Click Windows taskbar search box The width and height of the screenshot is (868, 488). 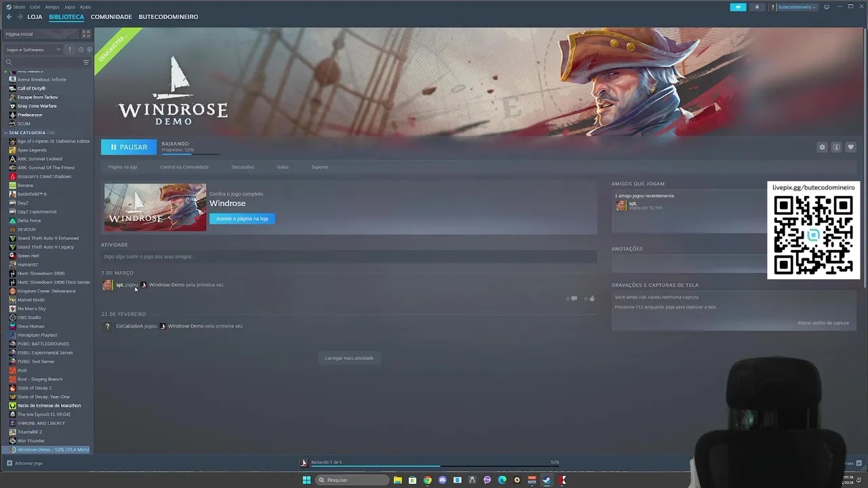tap(353, 480)
